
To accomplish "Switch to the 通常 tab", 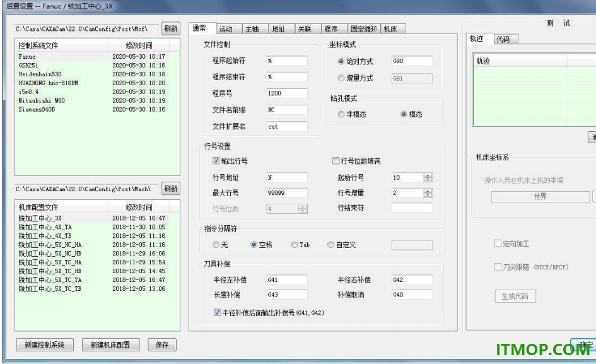I will 202,28.
